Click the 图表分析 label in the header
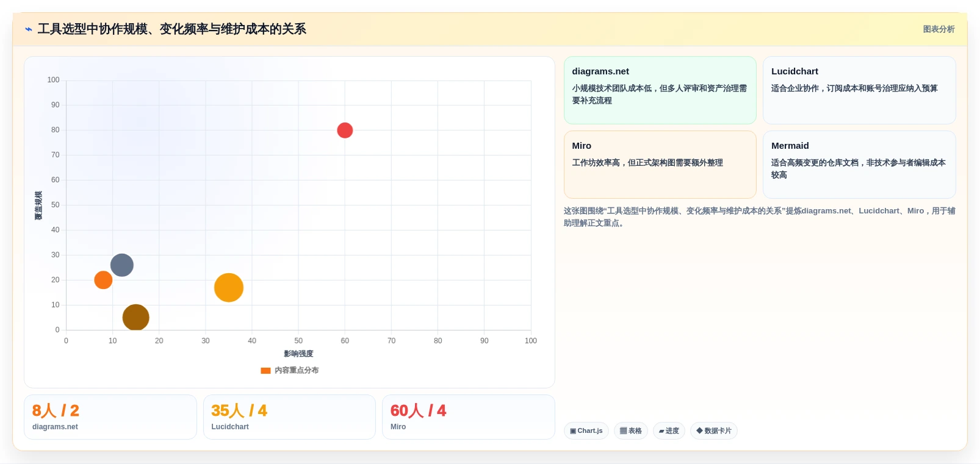This screenshot has width=980, height=464. click(939, 29)
